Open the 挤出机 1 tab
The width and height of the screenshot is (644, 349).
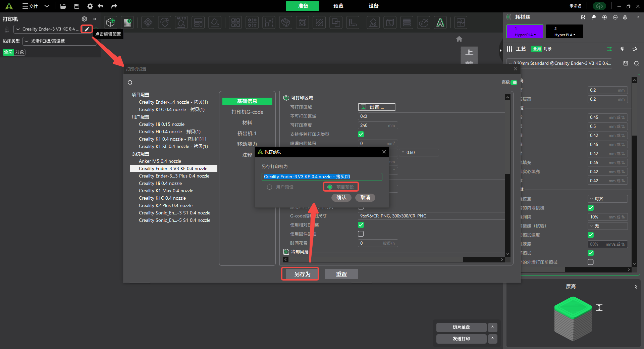tap(247, 134)
